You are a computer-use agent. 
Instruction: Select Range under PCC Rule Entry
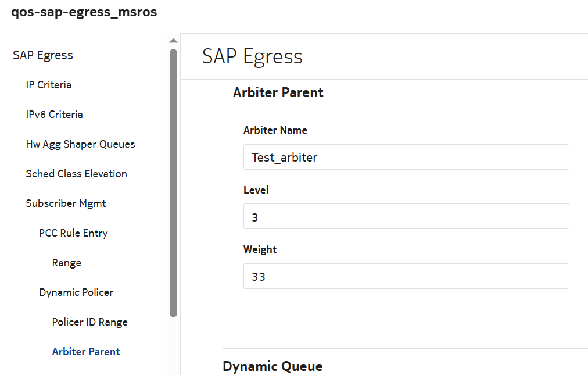66,263
